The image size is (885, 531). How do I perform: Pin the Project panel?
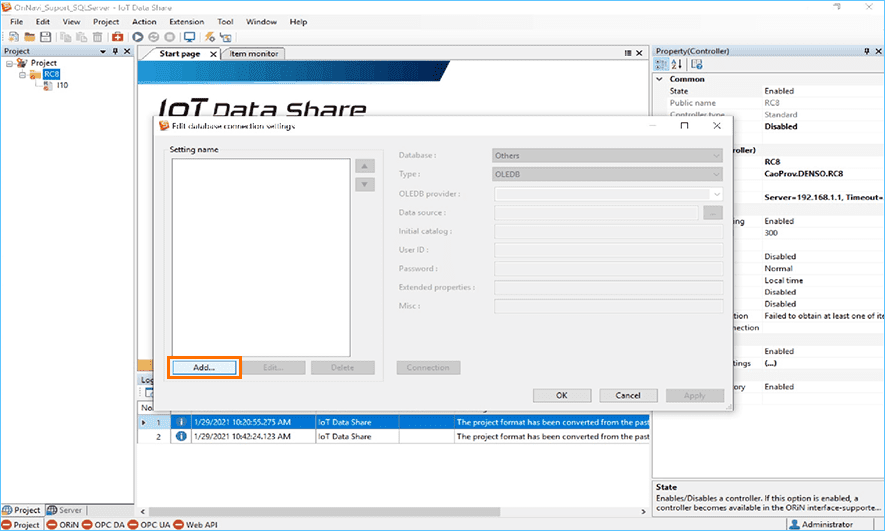pos(115,51)
